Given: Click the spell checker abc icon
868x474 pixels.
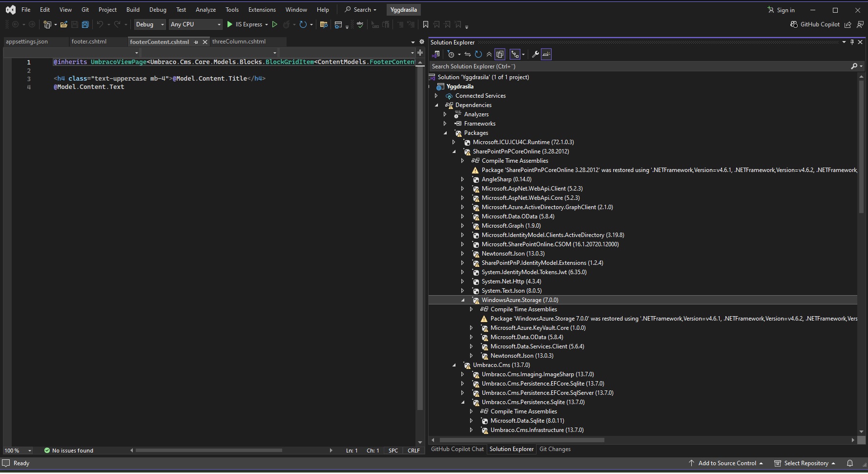Looking at the screenshot, I should pos(360,24).
